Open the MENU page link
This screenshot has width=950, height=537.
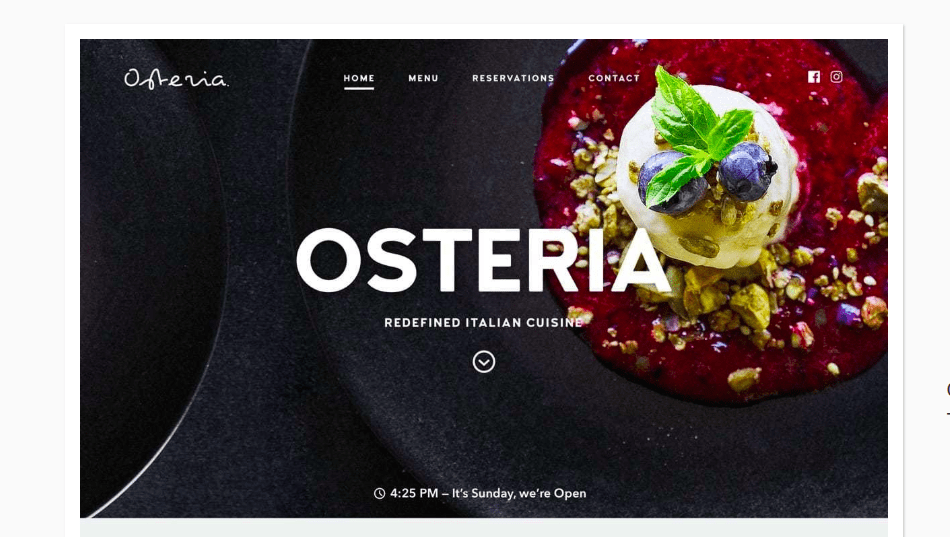(423, 78)
